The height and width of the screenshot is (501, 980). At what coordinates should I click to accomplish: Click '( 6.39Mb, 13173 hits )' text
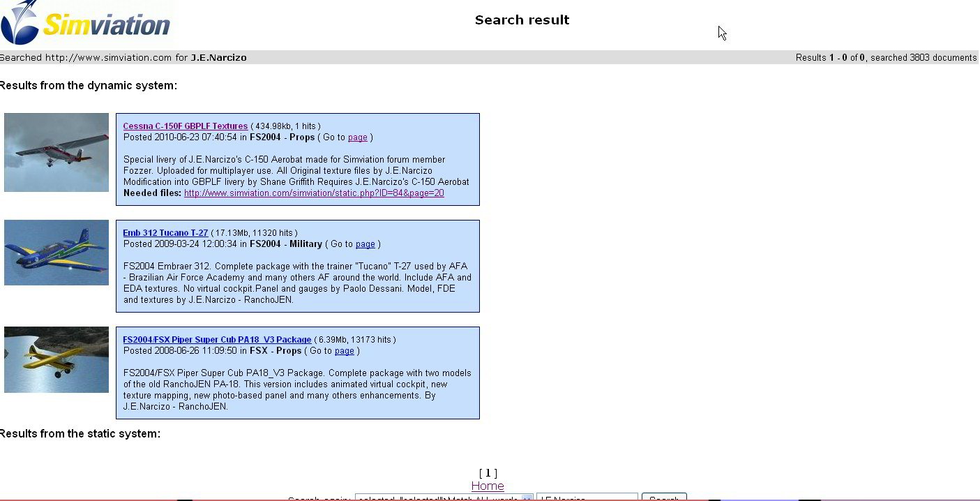pos(355,340)
